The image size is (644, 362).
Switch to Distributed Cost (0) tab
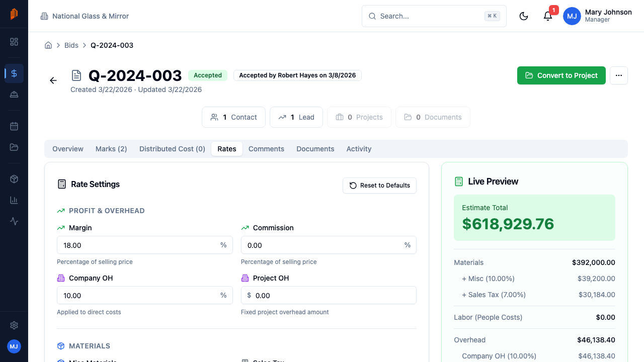tap(172, 149)
